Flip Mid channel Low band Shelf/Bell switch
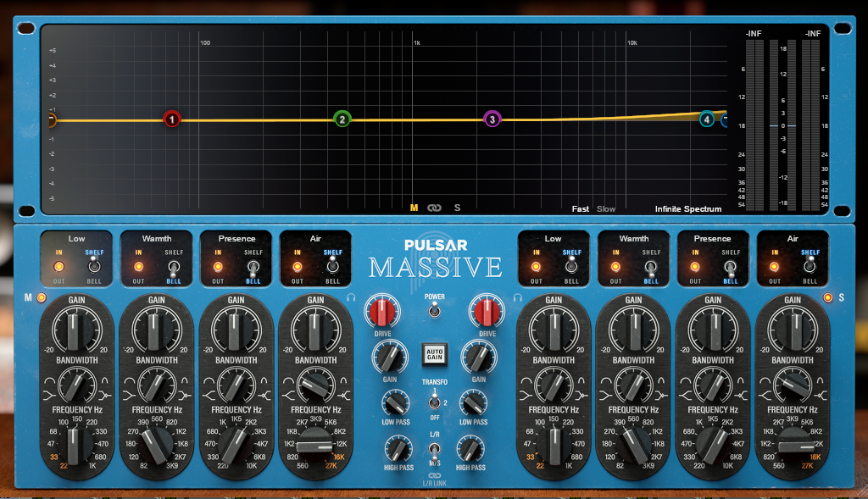Screen dimensions: 868x499 tap(95, 266)
